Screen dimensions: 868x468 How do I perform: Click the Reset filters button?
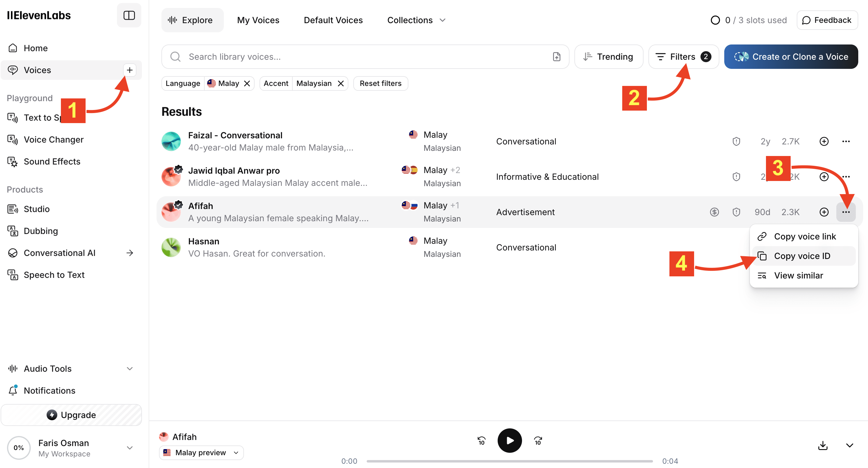coord(380,83)
